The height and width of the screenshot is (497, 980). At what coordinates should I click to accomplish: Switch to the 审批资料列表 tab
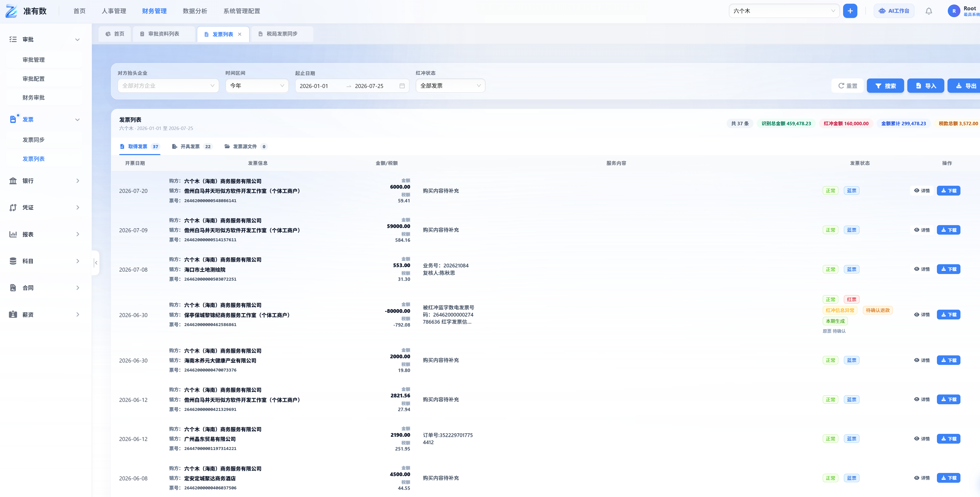[x=164, y=34]
